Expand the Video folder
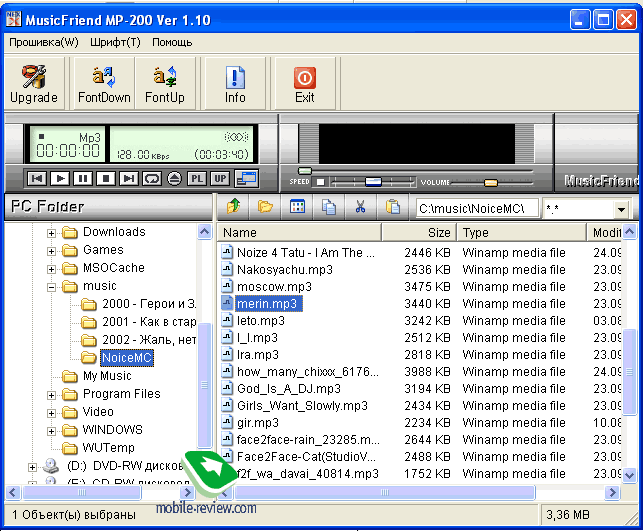This screenshot has height=531, width=643. click(x=51, y=413)
